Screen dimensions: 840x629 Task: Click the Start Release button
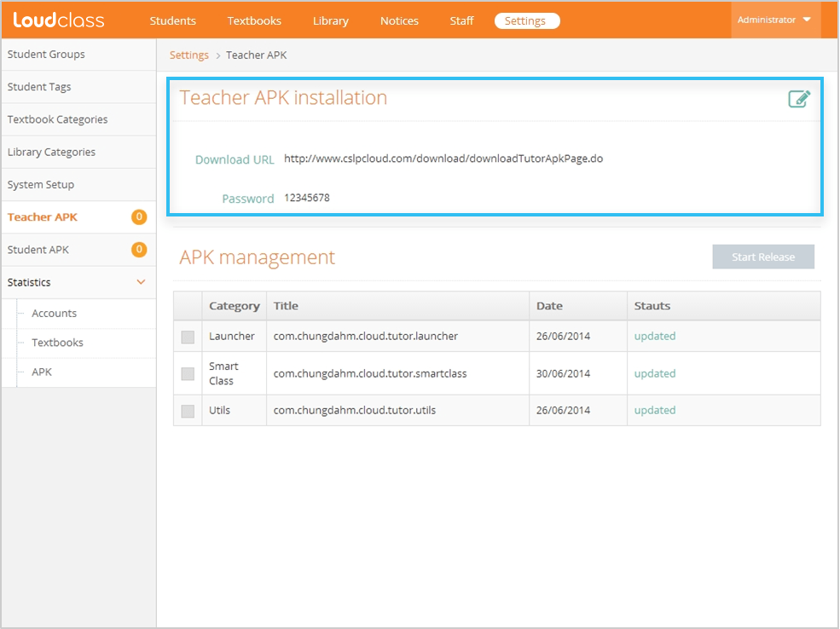coord(763,257)
